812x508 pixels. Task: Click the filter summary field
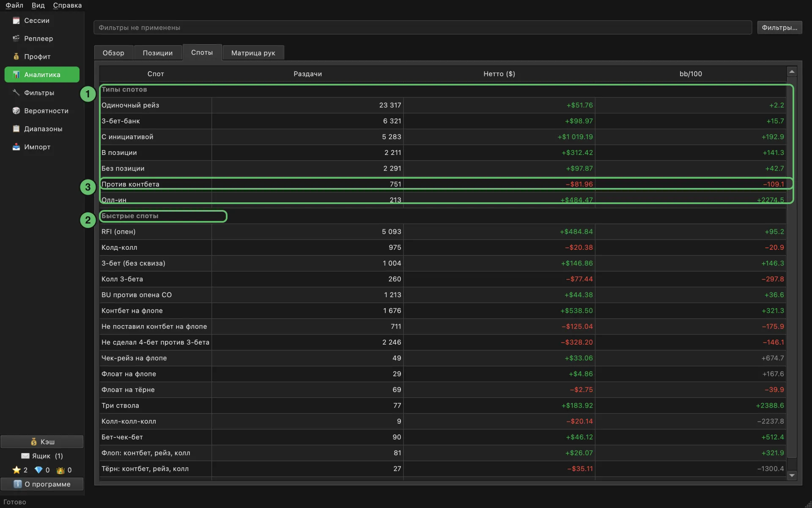(x=422, y=28)
